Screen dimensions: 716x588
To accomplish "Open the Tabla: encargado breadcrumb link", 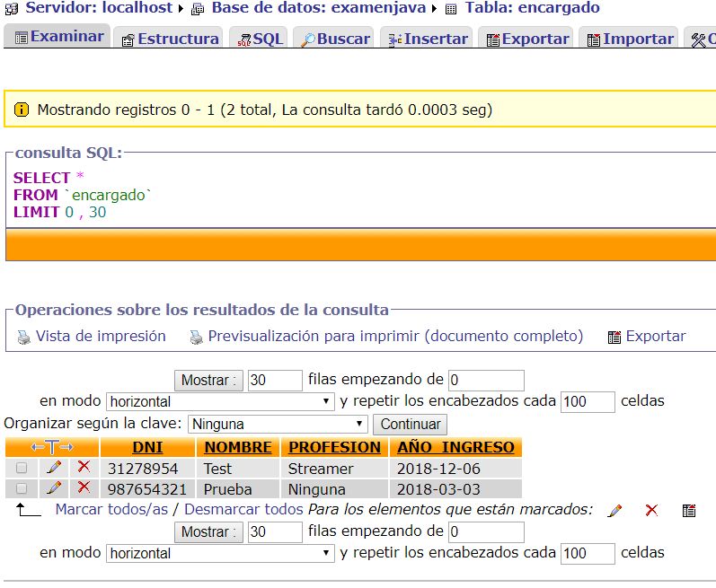I will pos(533,7).
